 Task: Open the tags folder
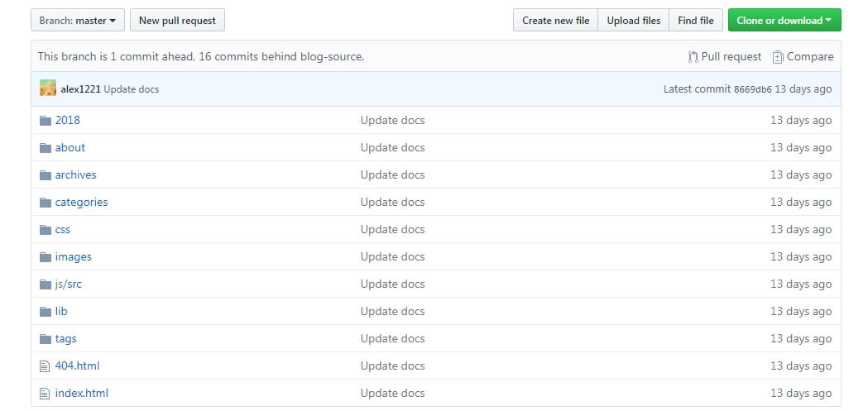(66, 338)
